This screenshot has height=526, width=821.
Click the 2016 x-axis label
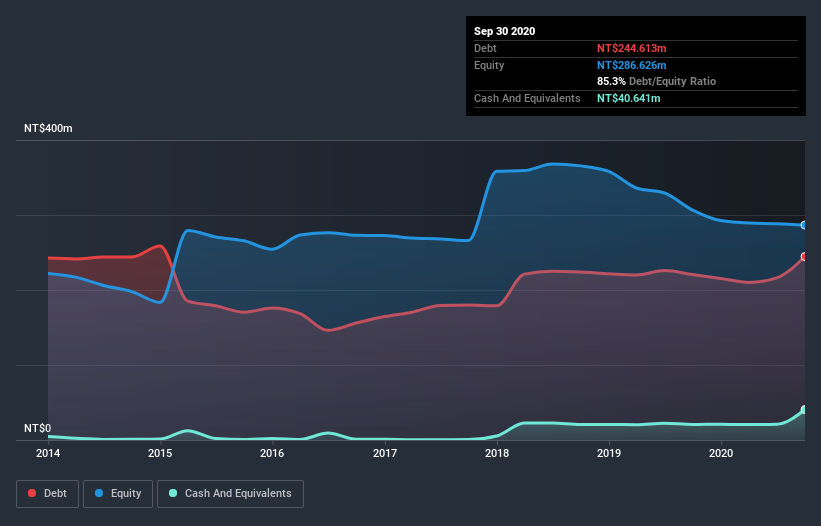[x=272, y=453]
